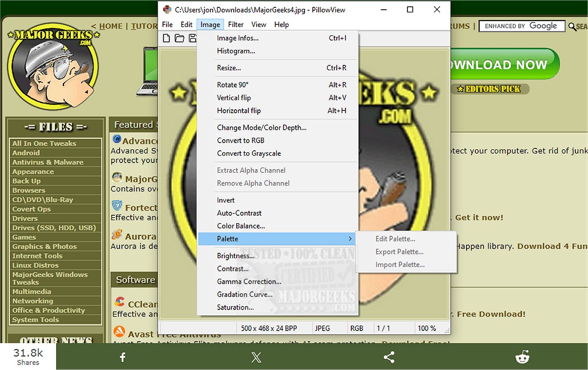Open Networking category link
This screenshot has width=588, height=370.
click(33, 301)
